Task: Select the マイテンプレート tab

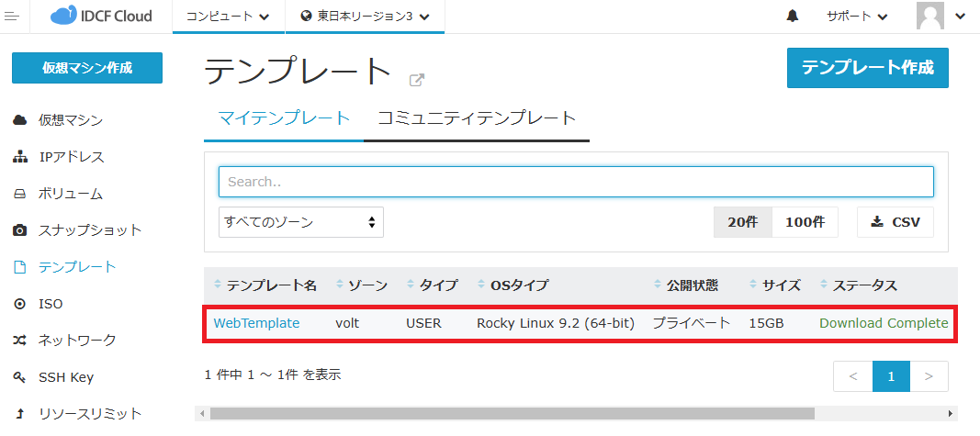Action: (284, 117)
